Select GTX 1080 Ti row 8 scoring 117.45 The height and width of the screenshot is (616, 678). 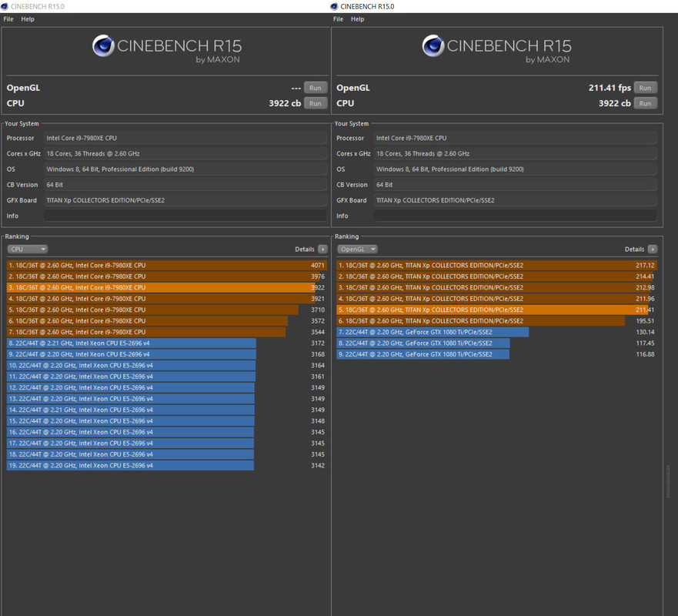pos(497,343)
